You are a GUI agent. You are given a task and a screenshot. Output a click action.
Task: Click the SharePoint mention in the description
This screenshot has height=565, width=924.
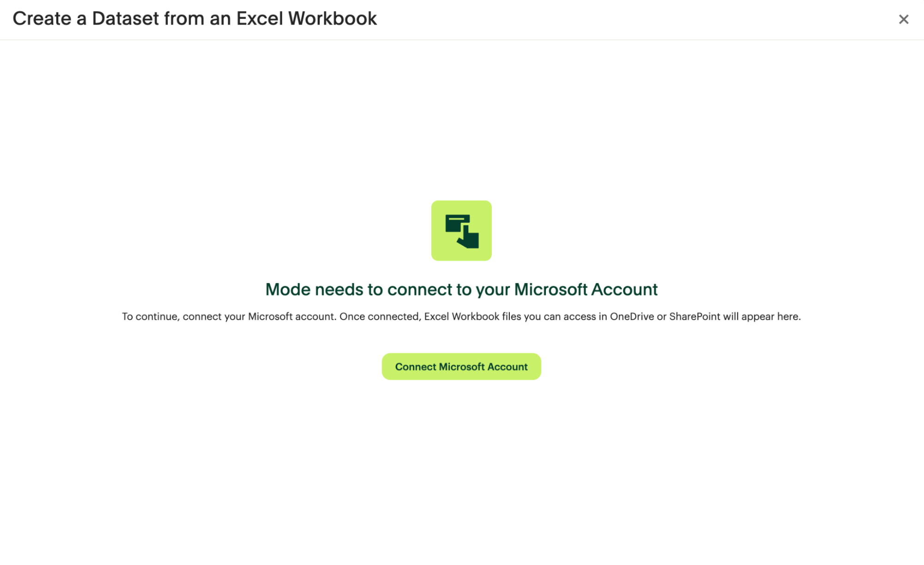point(695,316)
